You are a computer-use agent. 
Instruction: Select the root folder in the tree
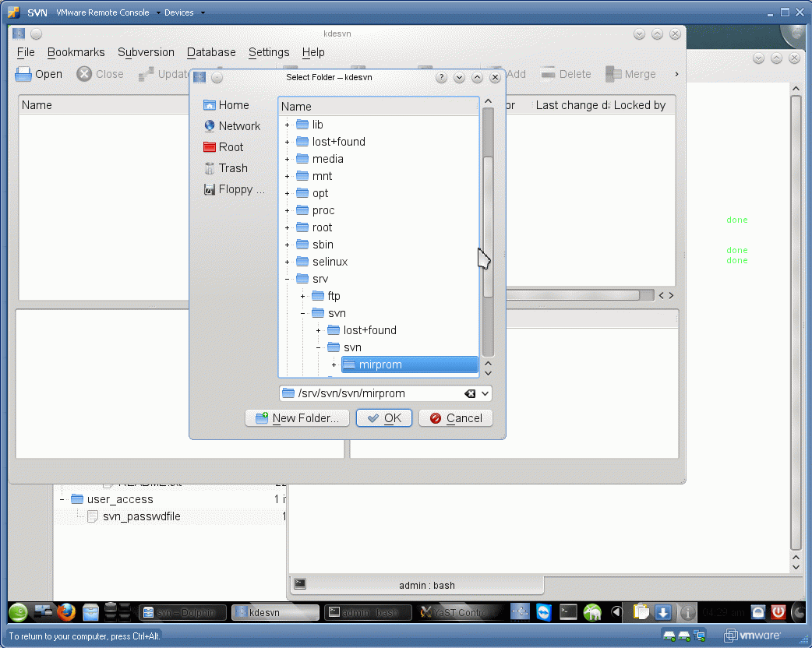(x=322, y=227)
